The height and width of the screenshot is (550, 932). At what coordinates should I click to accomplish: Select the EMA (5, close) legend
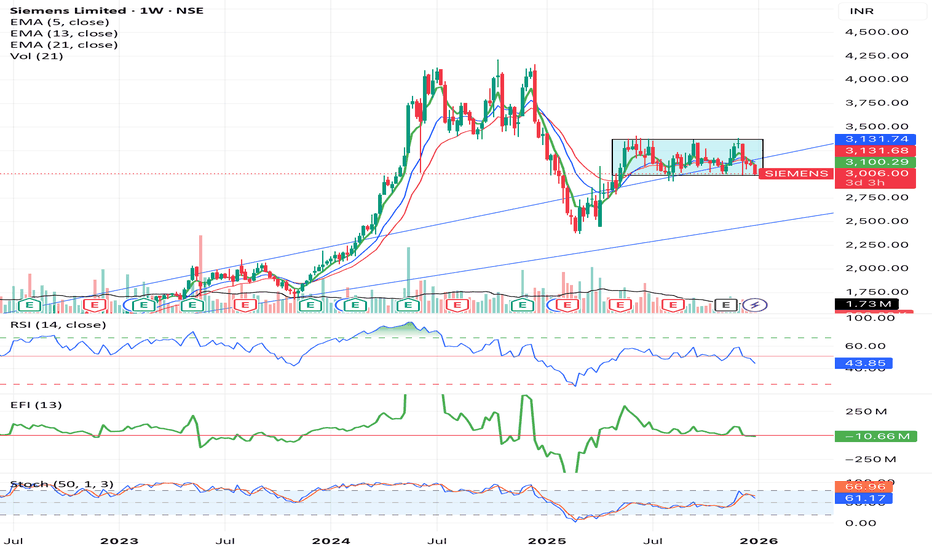point(59,22)
